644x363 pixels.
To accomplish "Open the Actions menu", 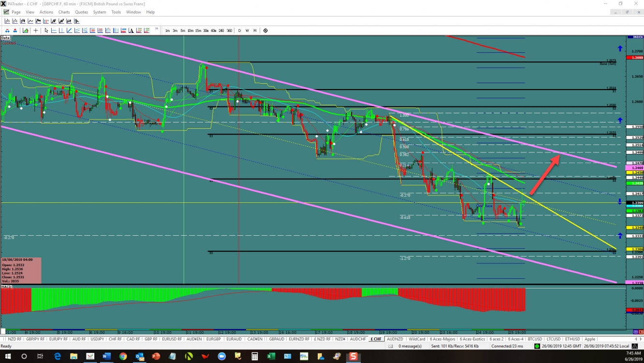I will point(46,12).
